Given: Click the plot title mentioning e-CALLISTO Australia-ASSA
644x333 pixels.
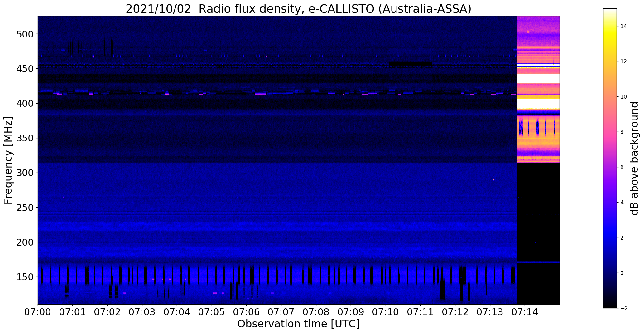Looking at the screenshot, I should [298, 9].
